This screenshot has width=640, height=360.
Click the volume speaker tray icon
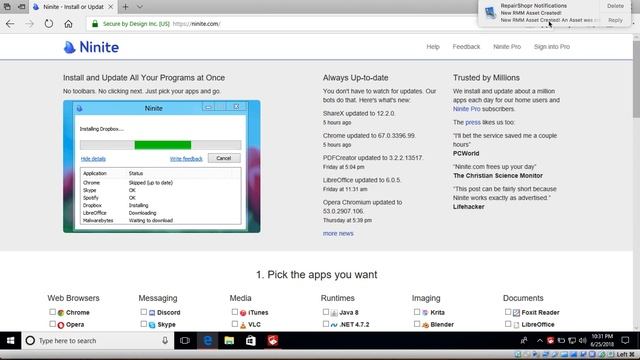tap(582, 340)
